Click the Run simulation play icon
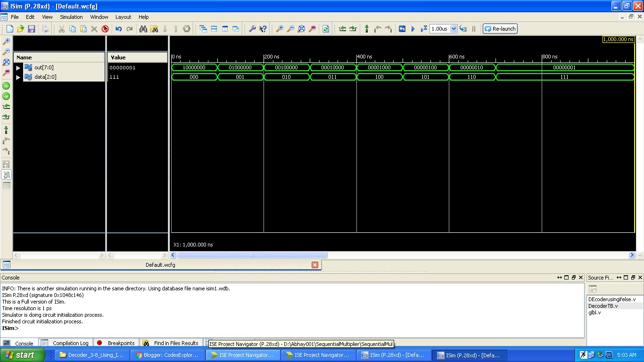 point(413,29)
